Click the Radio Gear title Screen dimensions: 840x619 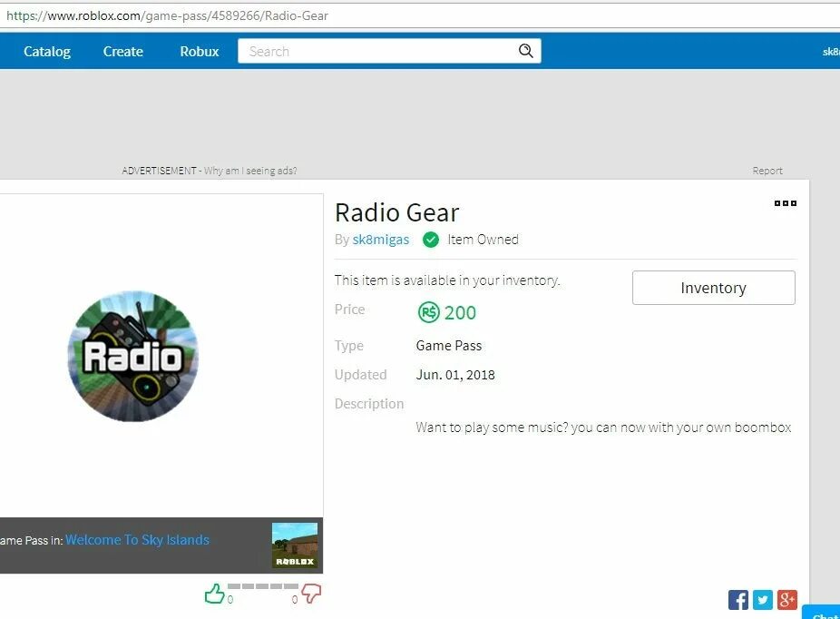[x=397, y=212]
